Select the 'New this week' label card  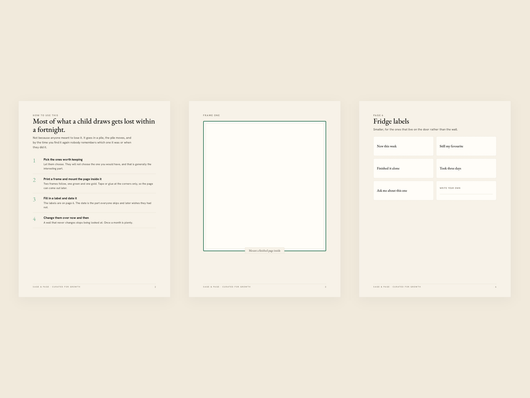pos(403,146)
